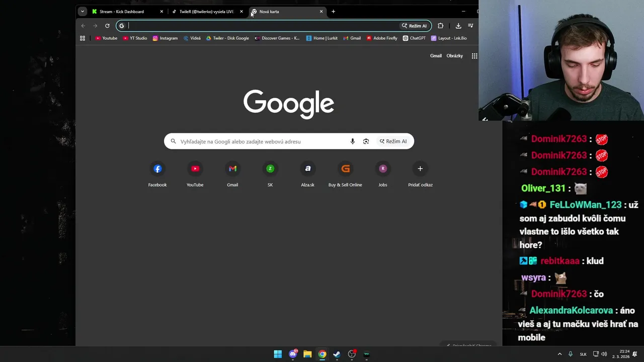Open the Adobe Firefly bookmark
Viewport: 644px width, 362px height.
pos(382,38)
